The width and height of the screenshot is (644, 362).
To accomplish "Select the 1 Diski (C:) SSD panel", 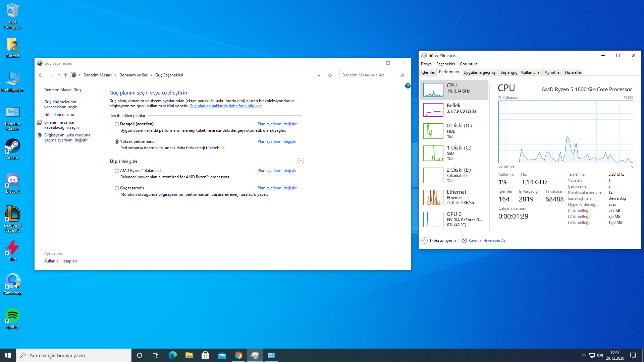I will click(x=454, y=153).
